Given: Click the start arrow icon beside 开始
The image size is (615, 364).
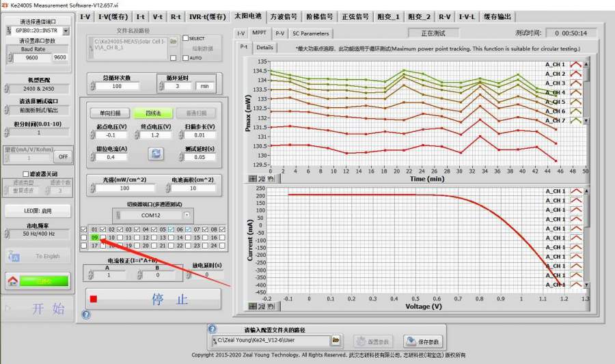Looking at the screenshot, I should tap(8, 308).
